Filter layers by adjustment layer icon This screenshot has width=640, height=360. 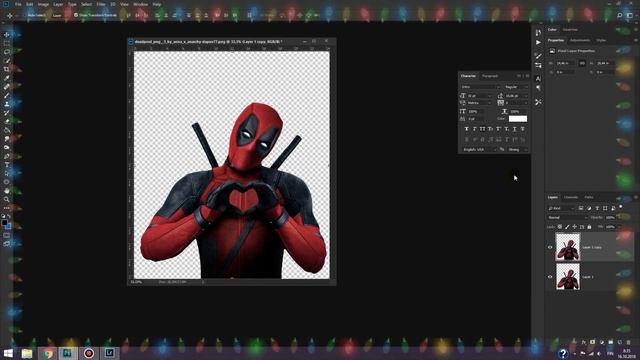coord(589,209)
